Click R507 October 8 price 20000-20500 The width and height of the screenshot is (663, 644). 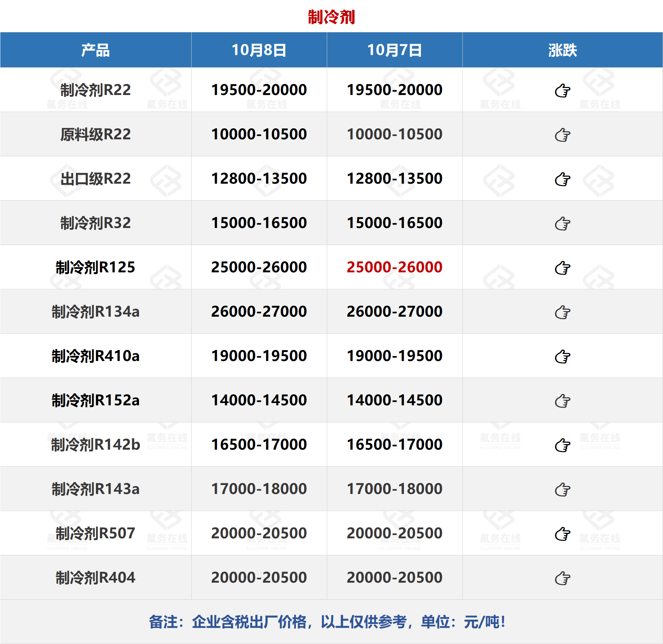[259, 533]
